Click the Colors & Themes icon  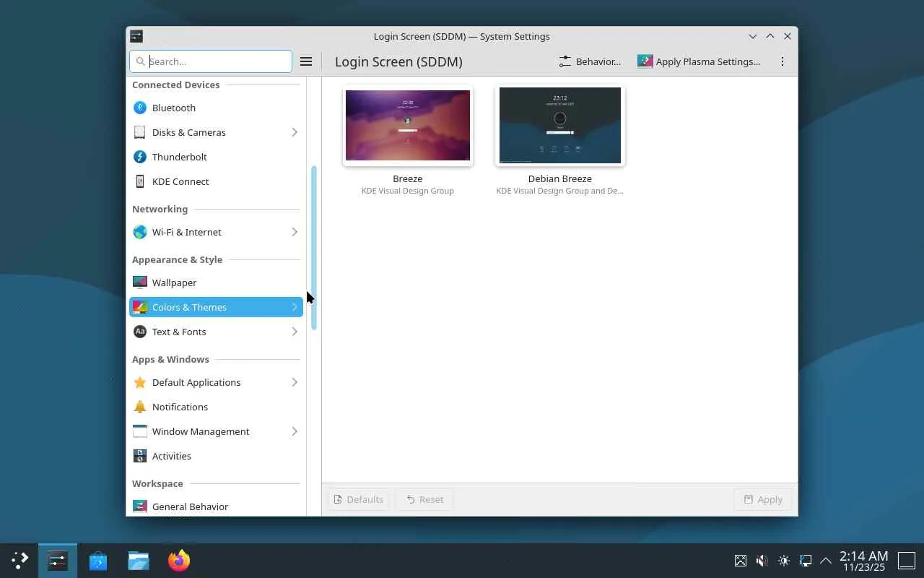pyautogui.click(x=140, y=307)
